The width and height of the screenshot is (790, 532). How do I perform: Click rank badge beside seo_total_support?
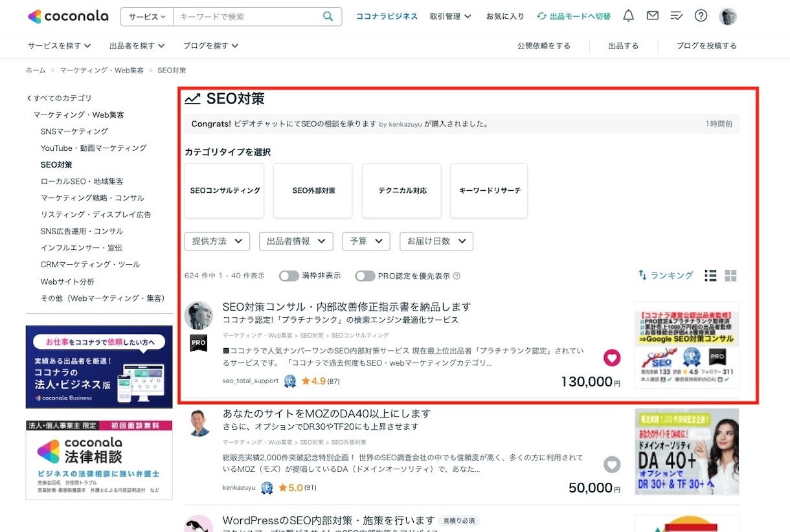tap(290, 381)
